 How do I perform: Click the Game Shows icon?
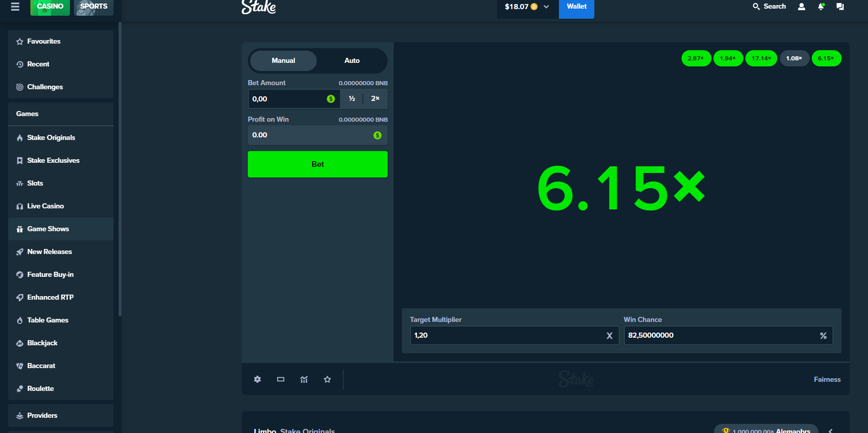point(20,229)
